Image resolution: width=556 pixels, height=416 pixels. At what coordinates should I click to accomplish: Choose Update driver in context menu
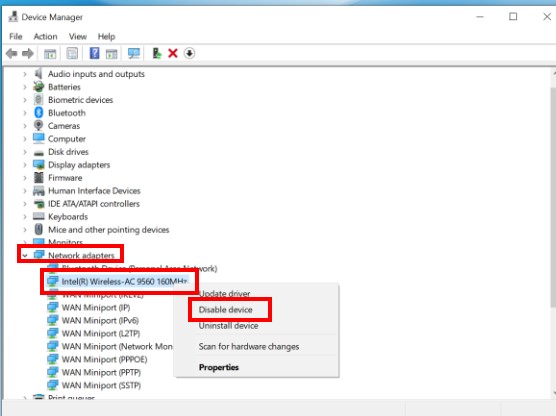pyautogui.click(x=224, y=294)
